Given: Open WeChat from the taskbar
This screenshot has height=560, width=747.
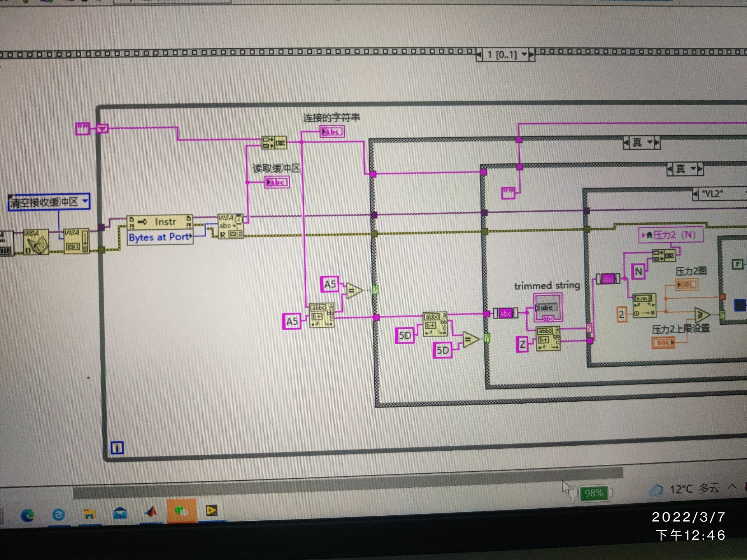Looking at the screenshot, I should pos(181,511).
